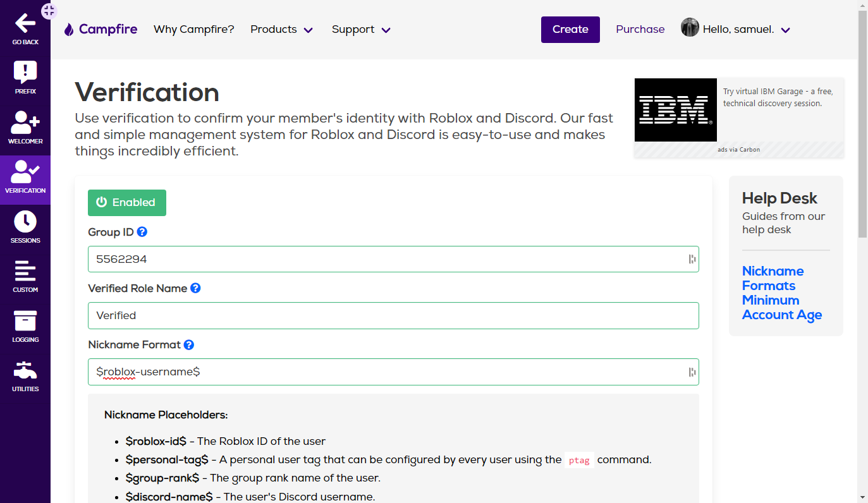Click the Campfire flame logo

(69, 29)
